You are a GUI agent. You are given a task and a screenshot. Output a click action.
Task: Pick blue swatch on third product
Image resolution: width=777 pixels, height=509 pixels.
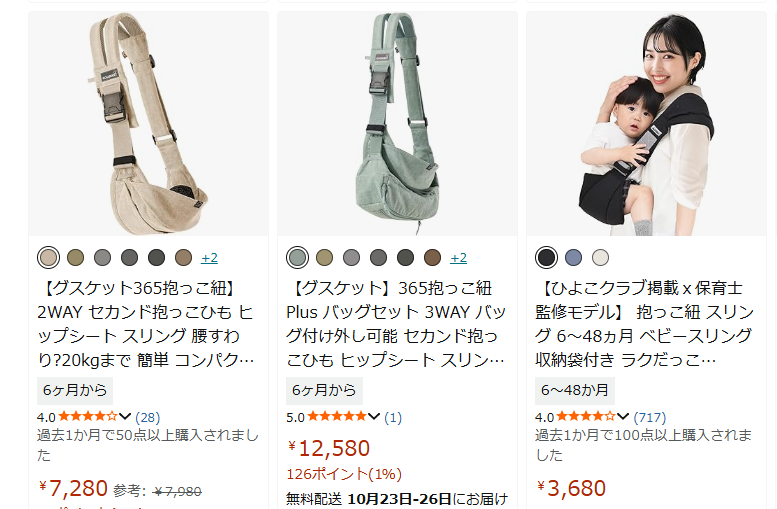573,258
